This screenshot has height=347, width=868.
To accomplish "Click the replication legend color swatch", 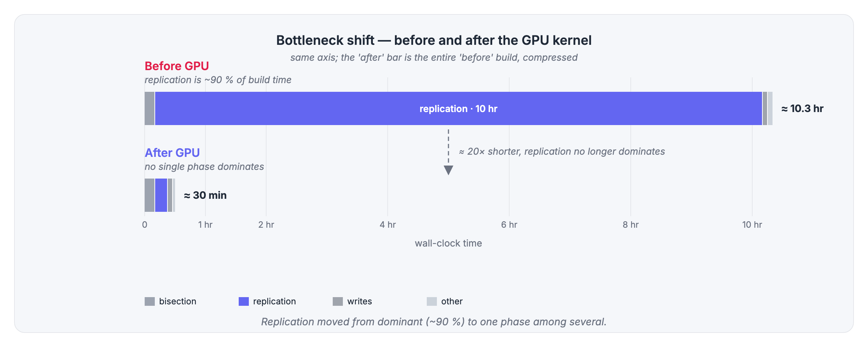I will [x=244, y=301].
